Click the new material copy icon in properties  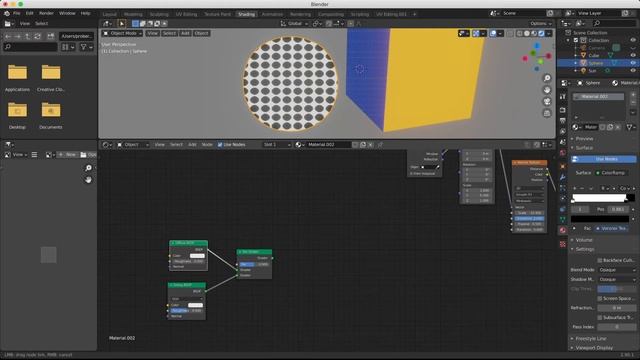tap(610, 127)
